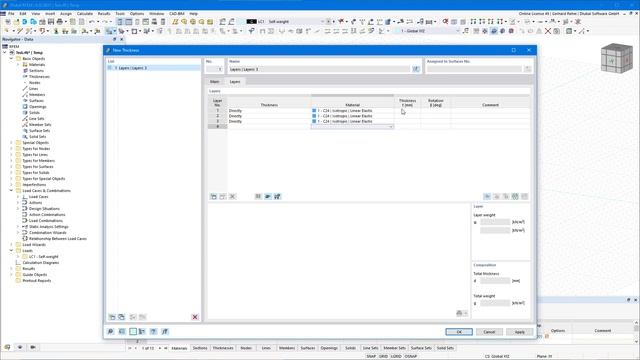Screen dimensions: 640x360
Task: Toggle the selected square view button at dialog bottom
Action: click(x=133, y=331)
